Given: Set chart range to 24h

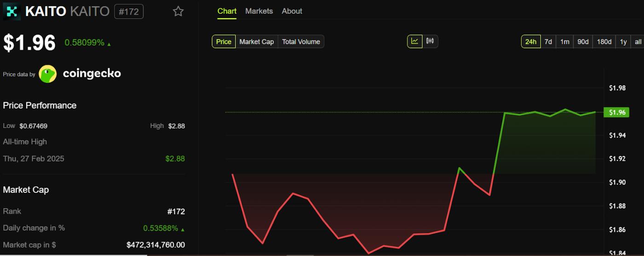Looking at the screenshot, I should pos(531,41).
